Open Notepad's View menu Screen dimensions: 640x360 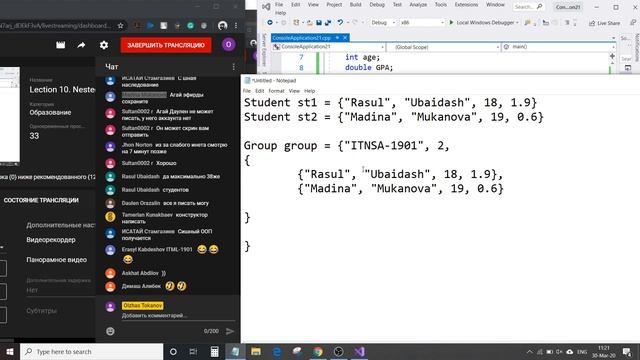294,91
